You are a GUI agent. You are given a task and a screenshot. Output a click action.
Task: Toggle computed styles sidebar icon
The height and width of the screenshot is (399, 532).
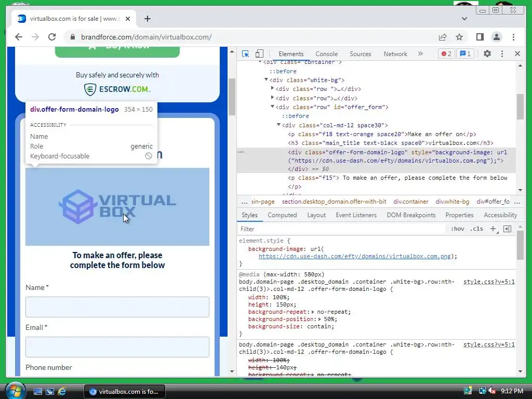tap(507, 229)
